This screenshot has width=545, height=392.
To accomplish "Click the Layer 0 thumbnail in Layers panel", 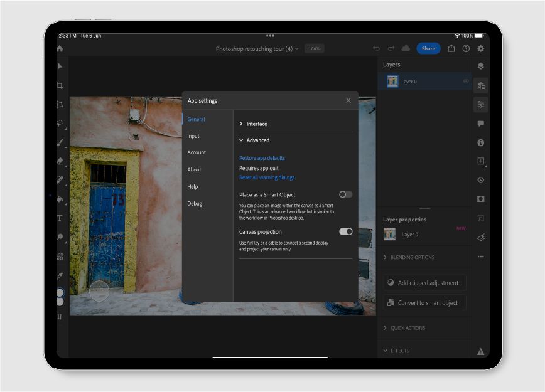I will (x=392, y=81).
